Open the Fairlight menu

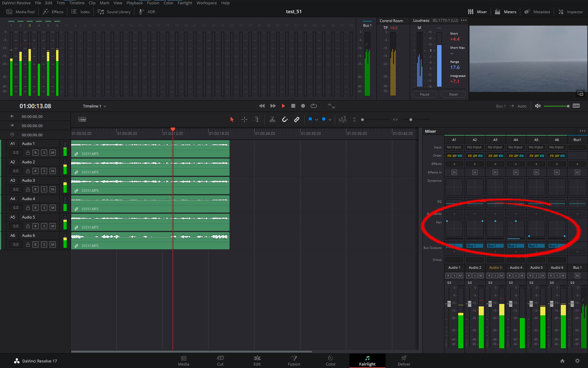click(185, 3)
